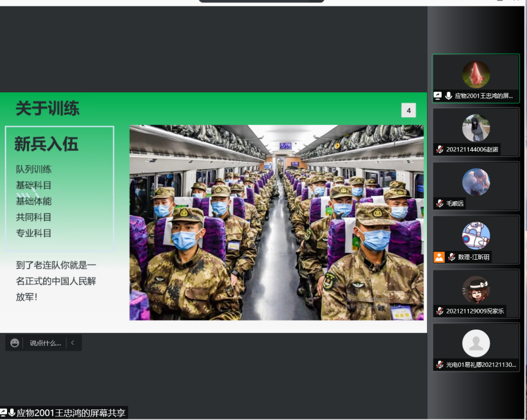Screen dimensions: 527x420
Task: Select the robot avatar of 数理-江昕玥
Action: click(475, 235)
